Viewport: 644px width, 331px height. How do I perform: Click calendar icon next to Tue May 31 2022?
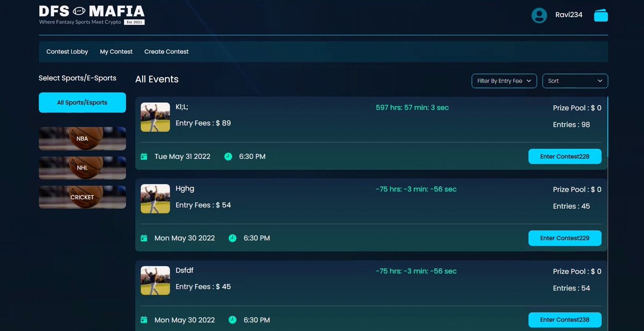[144, 157]
